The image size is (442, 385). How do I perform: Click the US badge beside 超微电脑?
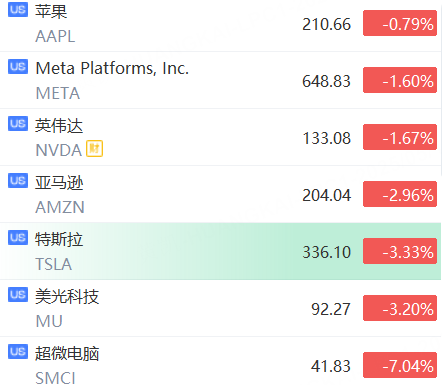click(x=18, y=352)
